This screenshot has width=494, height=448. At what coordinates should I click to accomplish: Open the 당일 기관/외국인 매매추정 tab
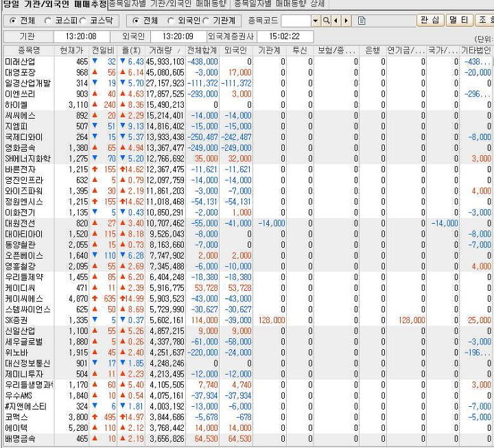click(x=54, y=4)
